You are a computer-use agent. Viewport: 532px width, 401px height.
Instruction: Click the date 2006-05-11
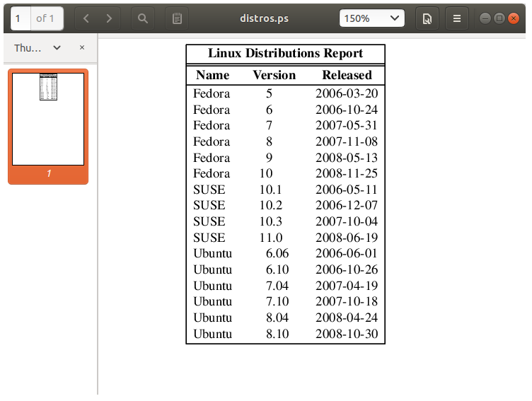[347, 190]
